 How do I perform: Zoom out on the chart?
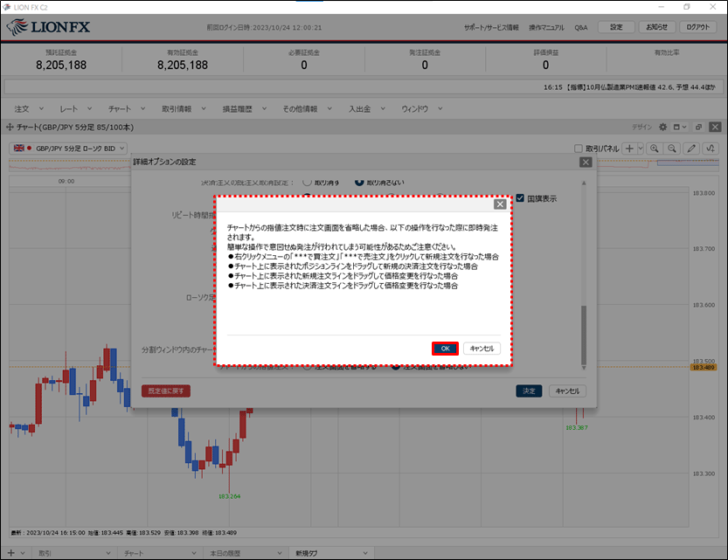(x=672, y=149)
